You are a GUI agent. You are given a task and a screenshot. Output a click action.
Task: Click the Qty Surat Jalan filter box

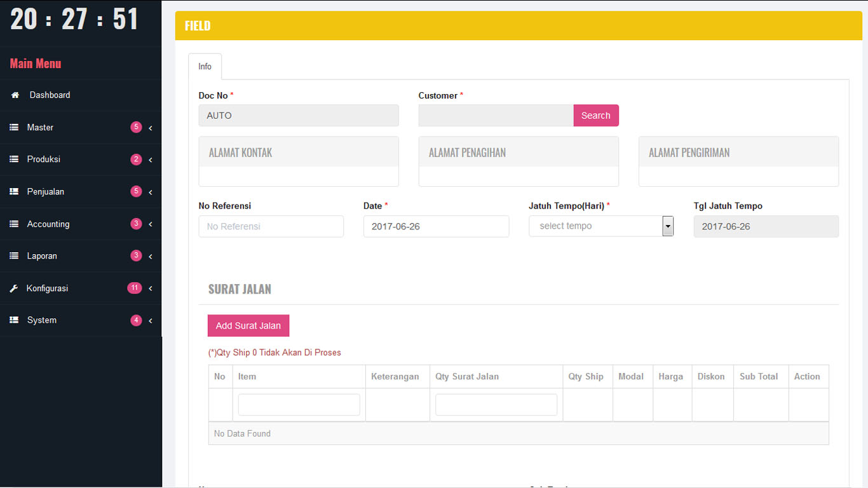coord(496,405)
